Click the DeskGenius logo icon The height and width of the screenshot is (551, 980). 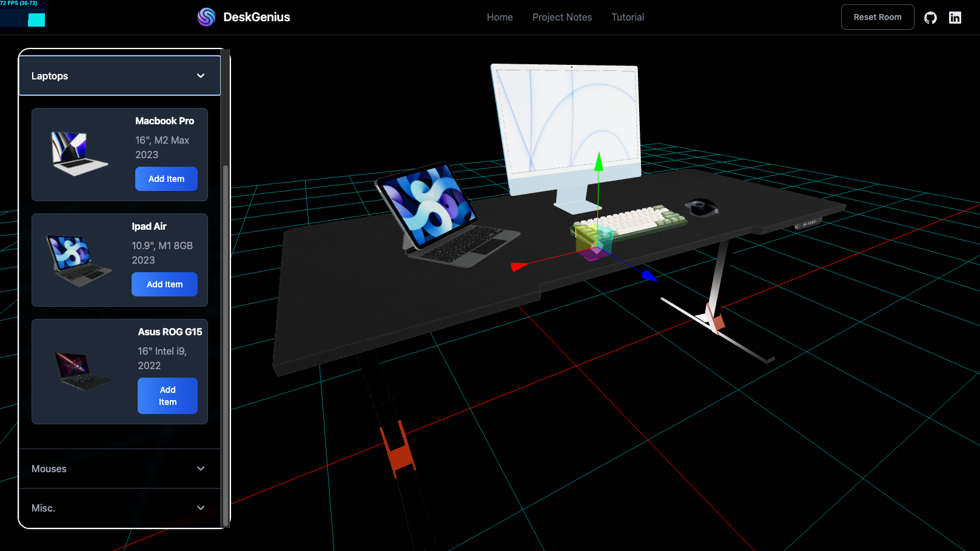pyautogui.click(x=206, y=17)
